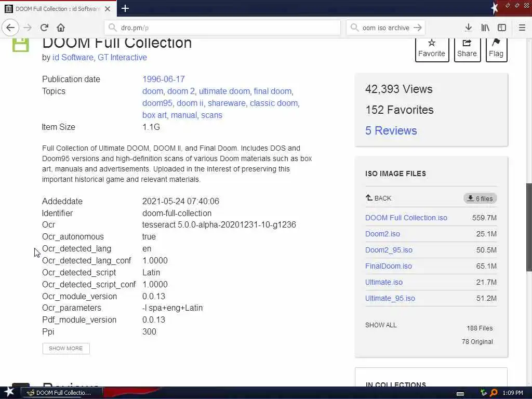Click the '188 Files' count text
This screenshot has height=399, width=532.
480,328
